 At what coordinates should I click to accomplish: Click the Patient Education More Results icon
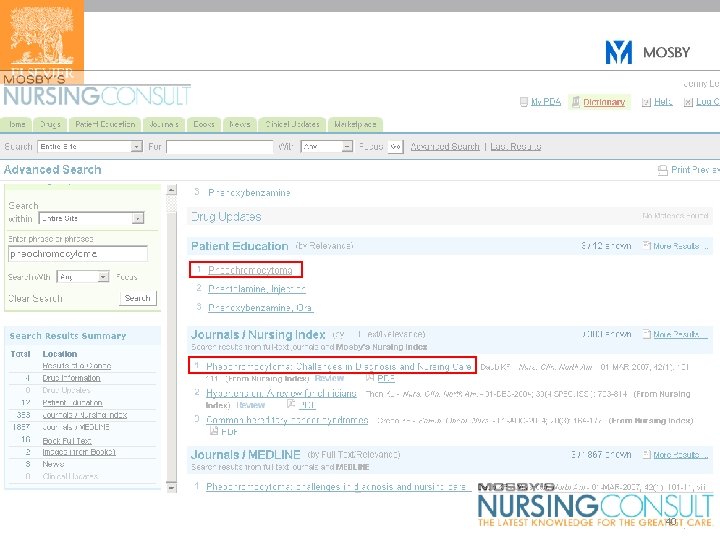pos(647,246)
